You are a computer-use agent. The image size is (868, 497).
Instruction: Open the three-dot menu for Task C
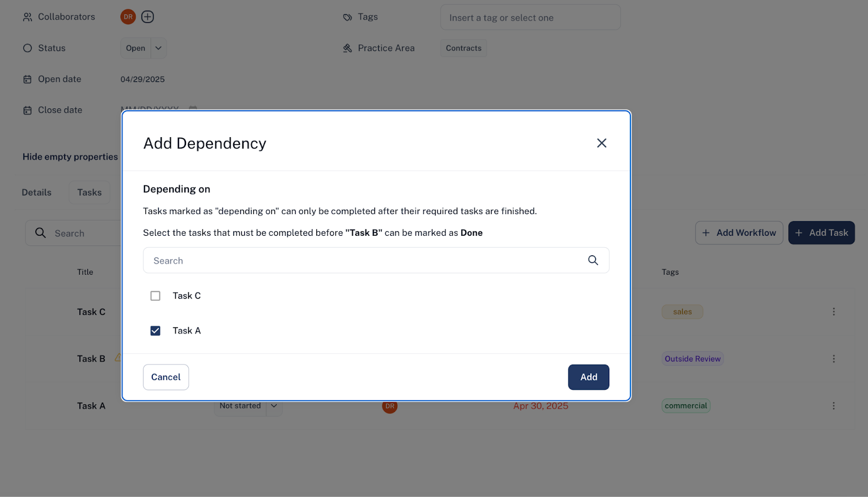click(x=834, y=312)
